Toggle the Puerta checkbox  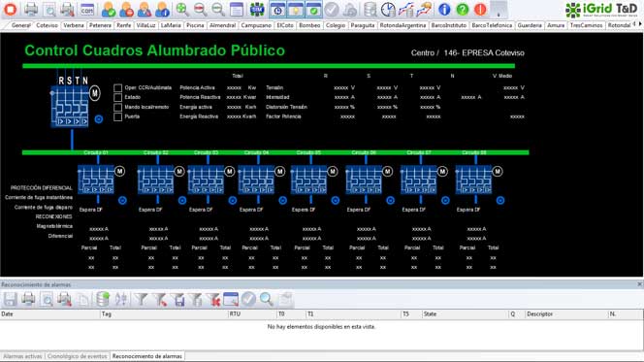(118, 116)
